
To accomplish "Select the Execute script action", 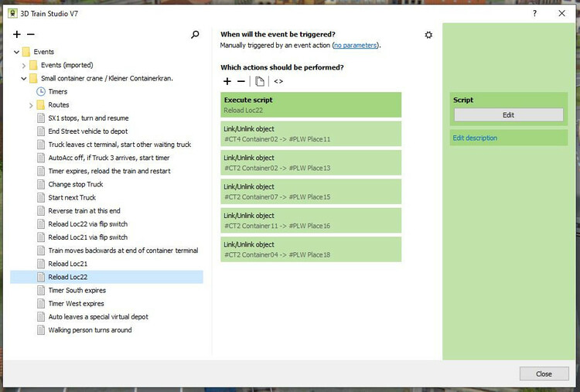I will [x=311, y=105].
